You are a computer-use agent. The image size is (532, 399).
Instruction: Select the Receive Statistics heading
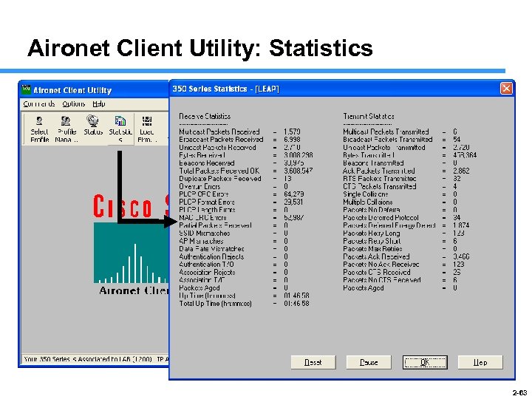click(205, 116)
